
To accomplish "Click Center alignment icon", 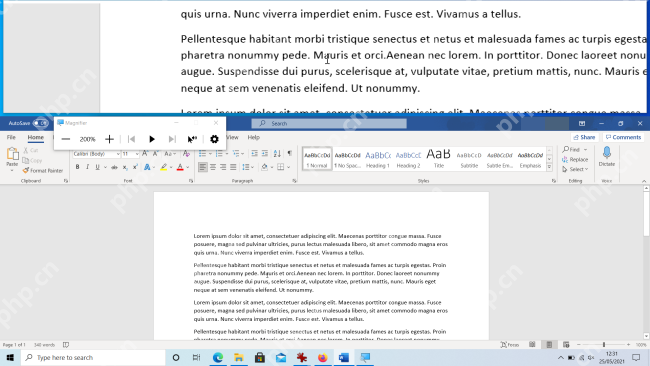I will (213, 167).
